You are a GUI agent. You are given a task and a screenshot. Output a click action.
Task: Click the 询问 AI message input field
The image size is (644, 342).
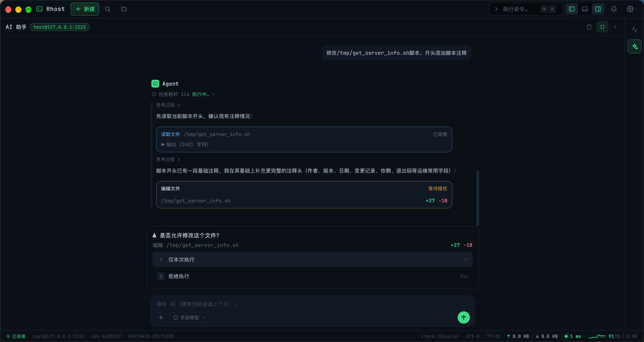click(313, 304)
